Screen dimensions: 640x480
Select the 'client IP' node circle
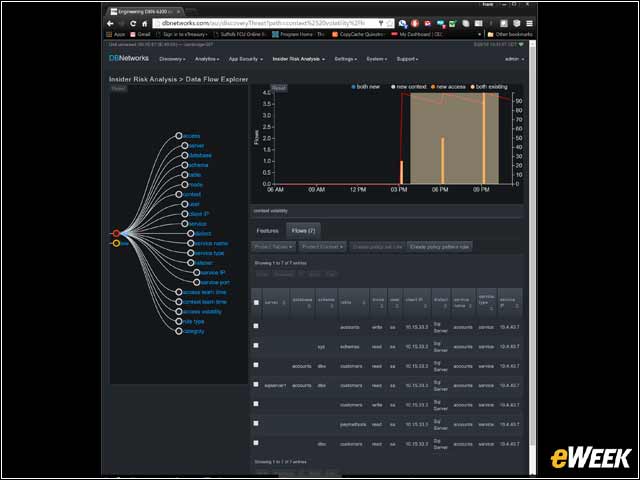point(184,214)
